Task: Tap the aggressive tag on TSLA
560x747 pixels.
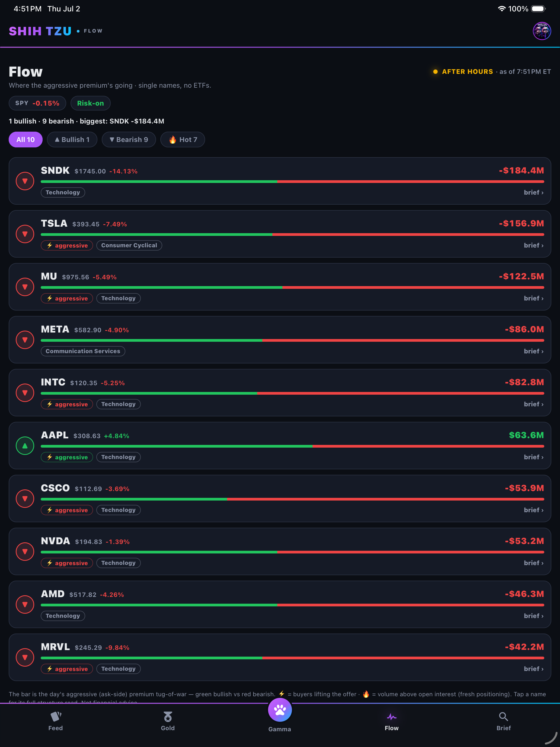Action: [67, 245]
